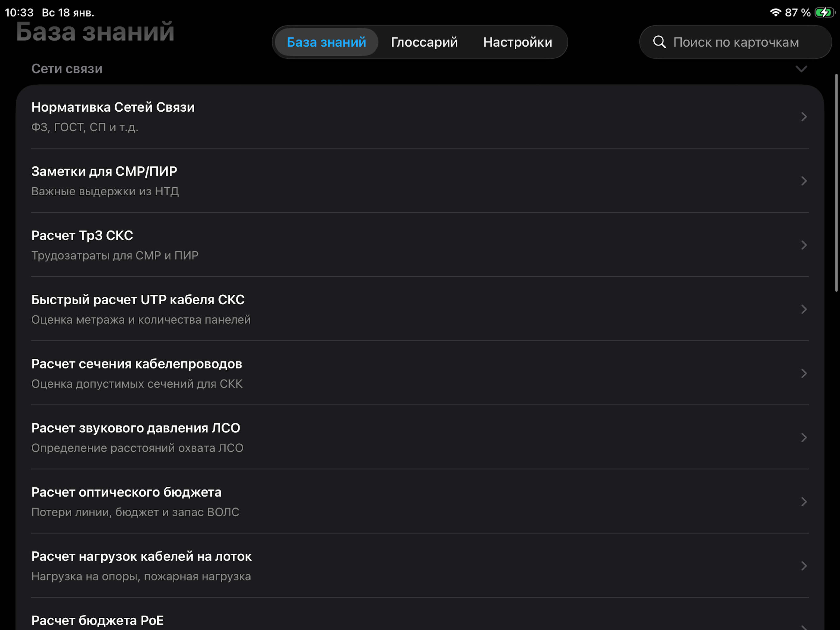This screenshot has width=840, height=630.
Task: Open Расчет оптического бюджета card
Action: (420, 501)
